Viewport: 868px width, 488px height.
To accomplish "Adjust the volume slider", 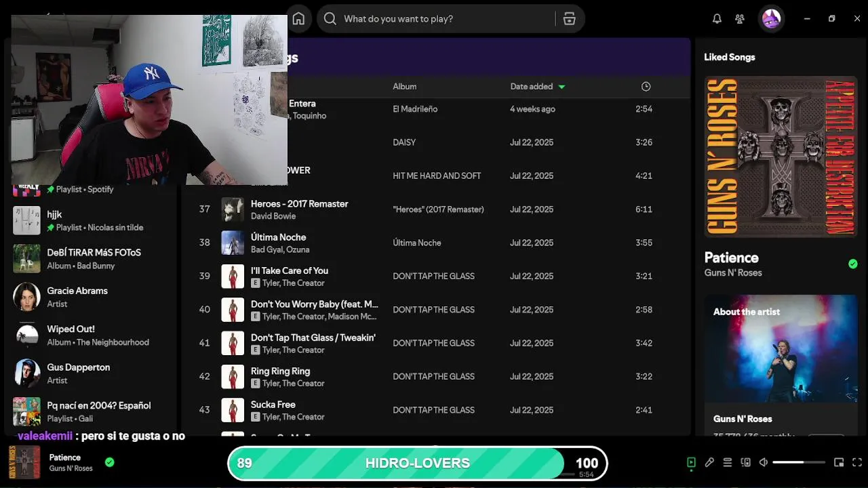I will 799,462.
